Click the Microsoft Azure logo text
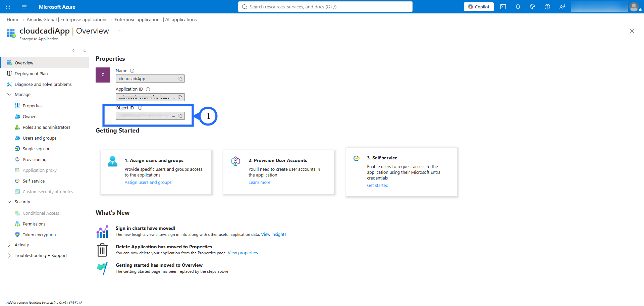This screenshot has width=644, height=306. pyautogui.click(x=57, y=7)
